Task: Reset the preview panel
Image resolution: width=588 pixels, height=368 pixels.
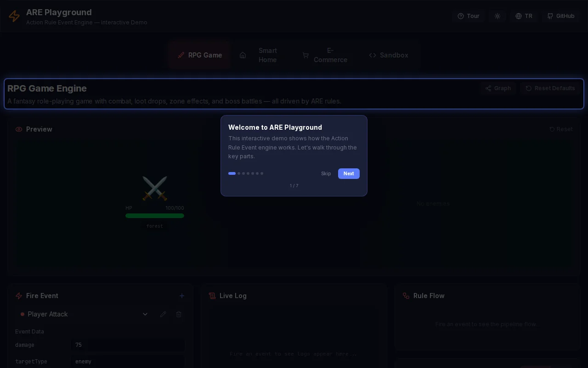Action: pos(561,129)
